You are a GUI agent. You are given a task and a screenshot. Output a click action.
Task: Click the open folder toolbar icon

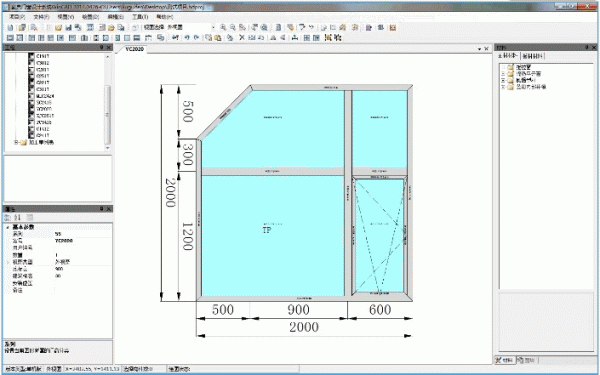[59, 28]
